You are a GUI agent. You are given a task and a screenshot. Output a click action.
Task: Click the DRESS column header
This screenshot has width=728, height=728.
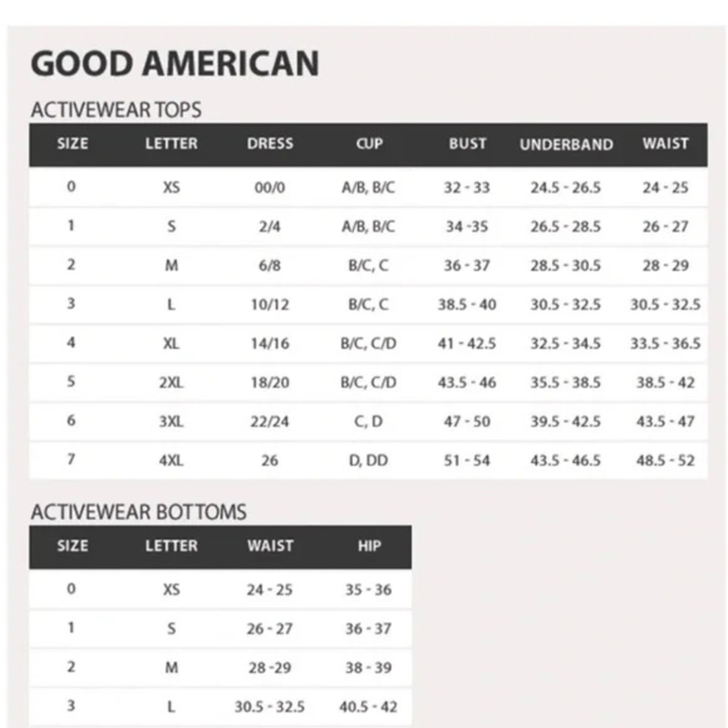[270, 144]
